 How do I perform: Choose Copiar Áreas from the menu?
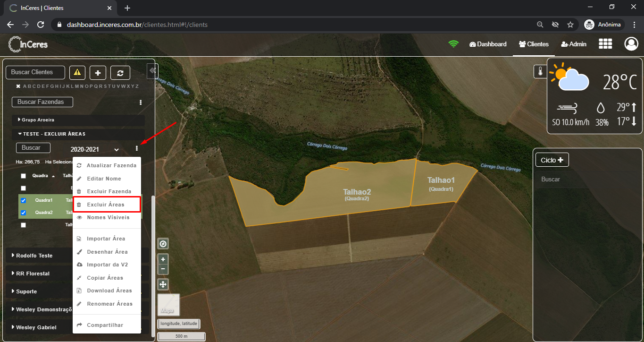tap(107, 278)
